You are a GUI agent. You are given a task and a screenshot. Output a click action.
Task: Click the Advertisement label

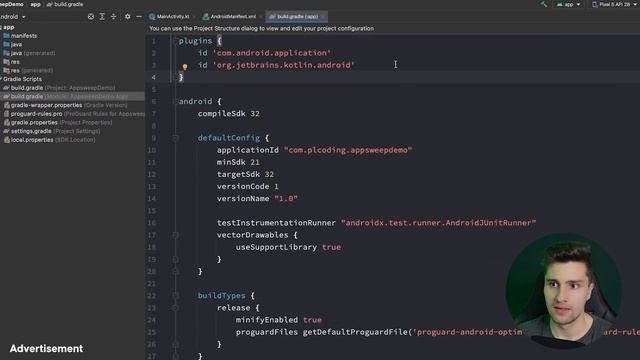pyautogui.click(x=46, y=349)
